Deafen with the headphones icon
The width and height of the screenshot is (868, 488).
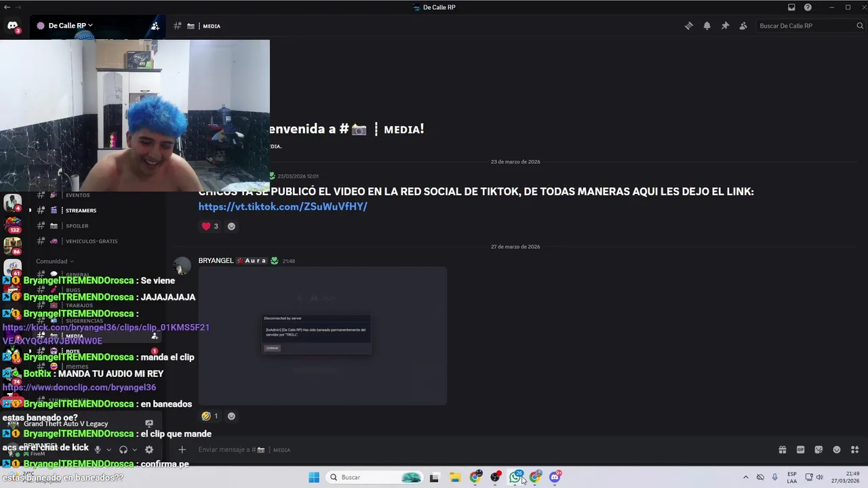coord(123,449)
